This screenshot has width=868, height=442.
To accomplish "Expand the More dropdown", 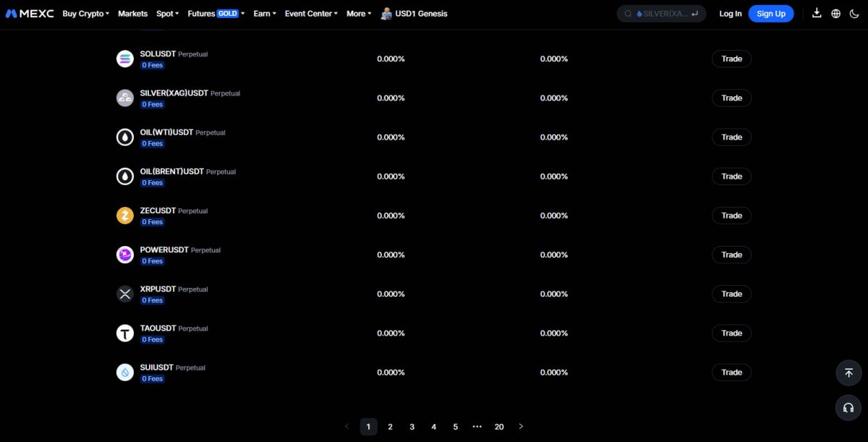I will pos(357,13).
